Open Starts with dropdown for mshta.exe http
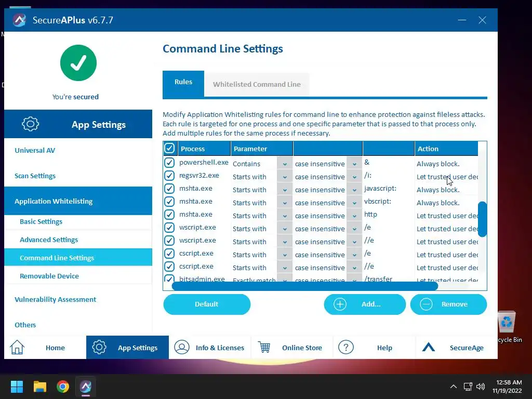The height and width of the screenshot is (399, 532). click(x=285, y=216)
